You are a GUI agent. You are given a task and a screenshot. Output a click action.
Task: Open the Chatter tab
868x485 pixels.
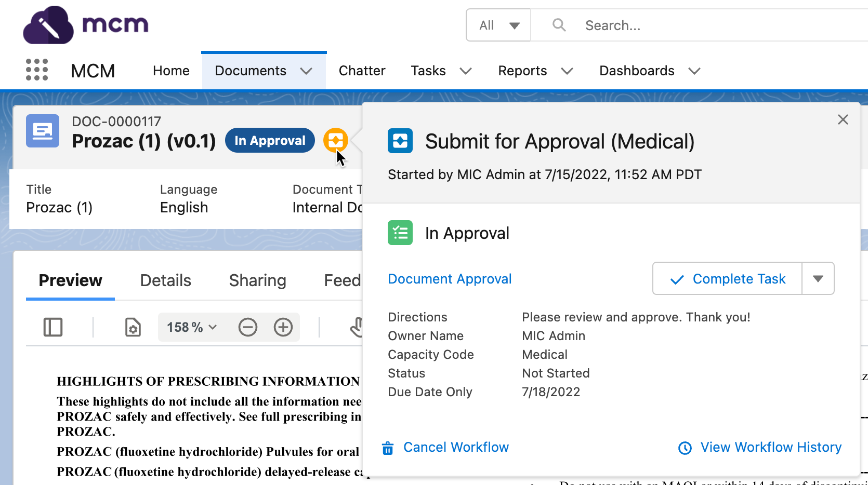click(x=362, y=71)
